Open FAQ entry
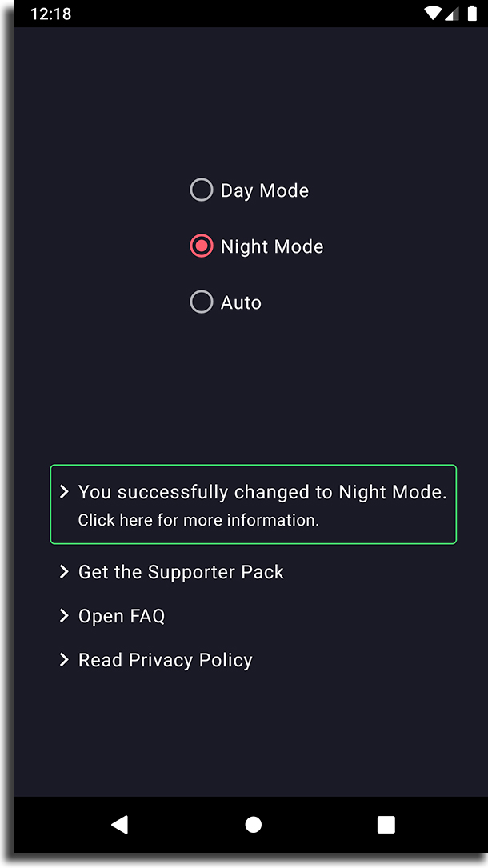488x868 pixels. point(122,616)
